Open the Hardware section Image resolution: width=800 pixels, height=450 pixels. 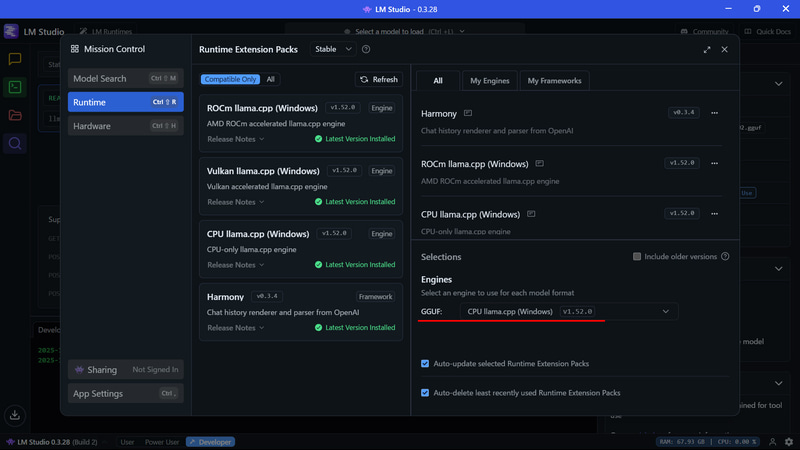[126, 126]
